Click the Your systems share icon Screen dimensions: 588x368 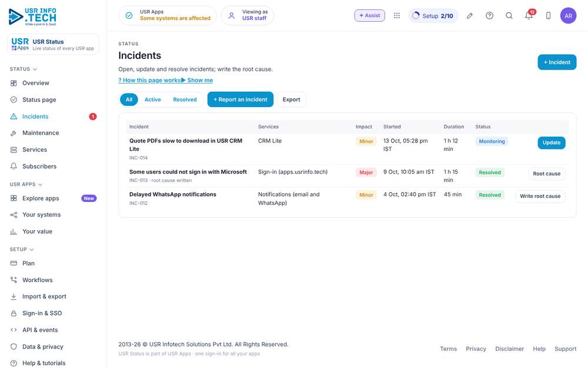pyautogui.click(x=14, y=215)
